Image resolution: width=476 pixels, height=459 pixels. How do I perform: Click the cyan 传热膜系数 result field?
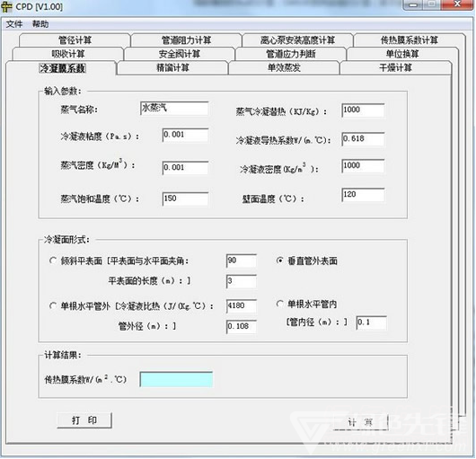pos(176,379)
